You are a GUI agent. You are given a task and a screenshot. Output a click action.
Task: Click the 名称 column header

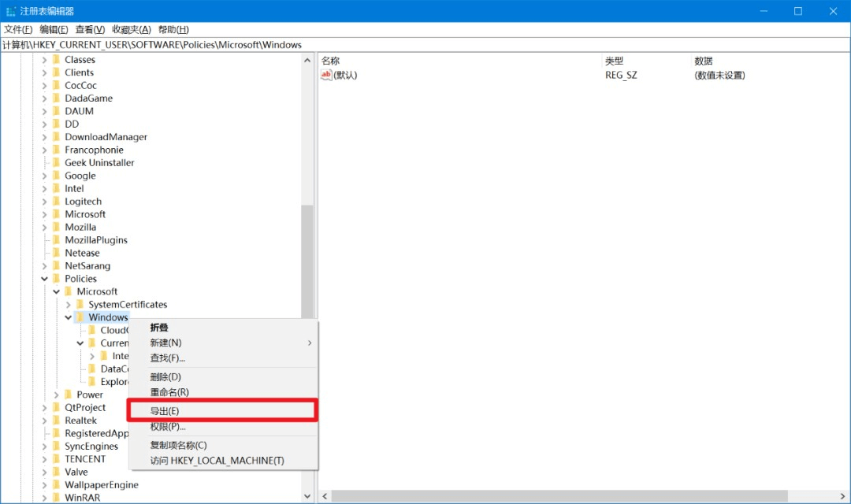pyautogui.click(x=331, y=61)
